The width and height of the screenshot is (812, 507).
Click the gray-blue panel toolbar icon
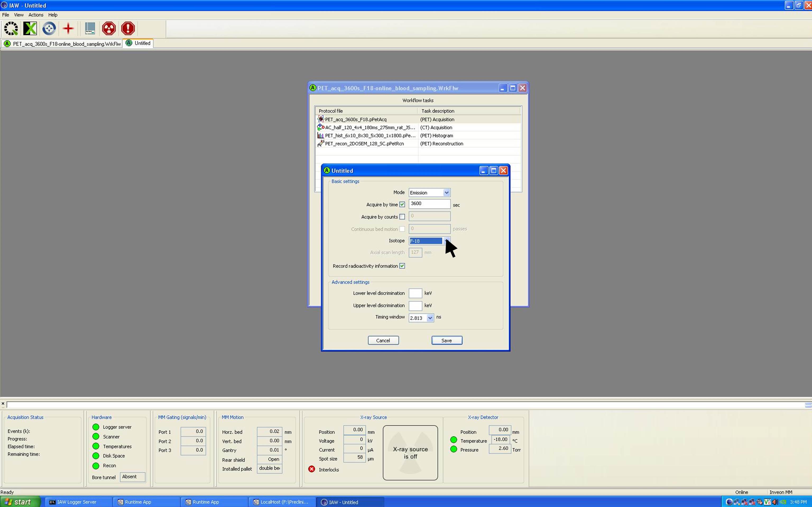click(x=90, y=29)
